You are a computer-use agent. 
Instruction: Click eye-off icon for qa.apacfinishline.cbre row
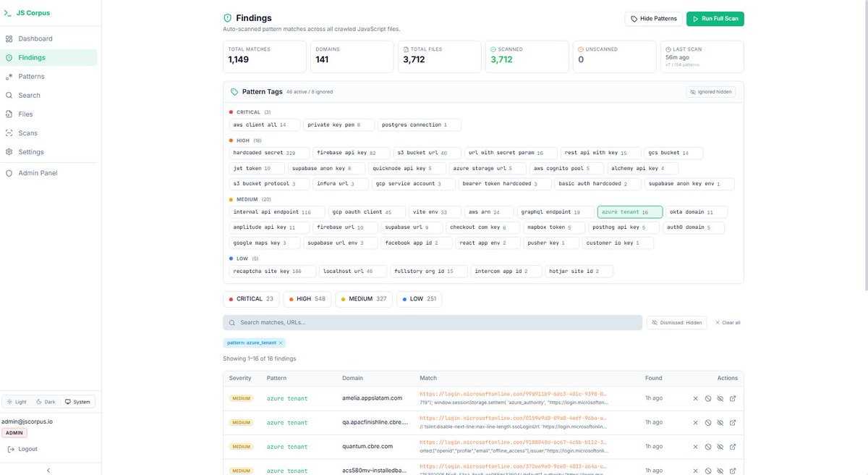pos(720,422)
